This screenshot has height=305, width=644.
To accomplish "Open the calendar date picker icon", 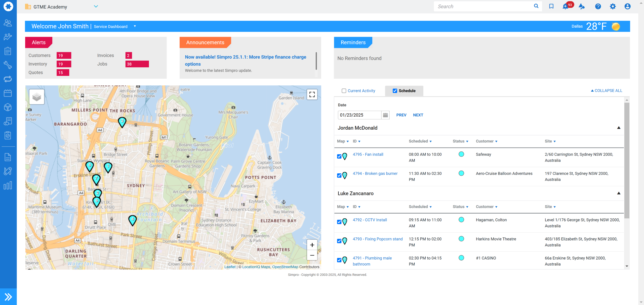I will tap(385, 115).
